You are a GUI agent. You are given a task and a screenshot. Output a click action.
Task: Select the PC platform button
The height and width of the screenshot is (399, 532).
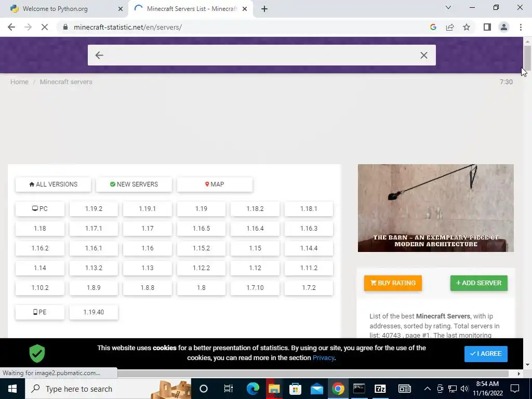click(x=39, y=209)
